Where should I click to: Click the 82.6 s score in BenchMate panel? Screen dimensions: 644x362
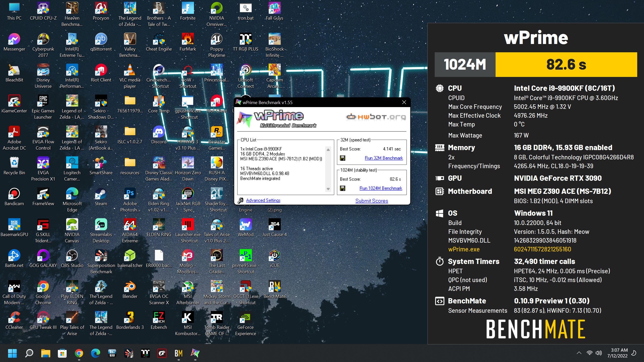tap(566, 65)
